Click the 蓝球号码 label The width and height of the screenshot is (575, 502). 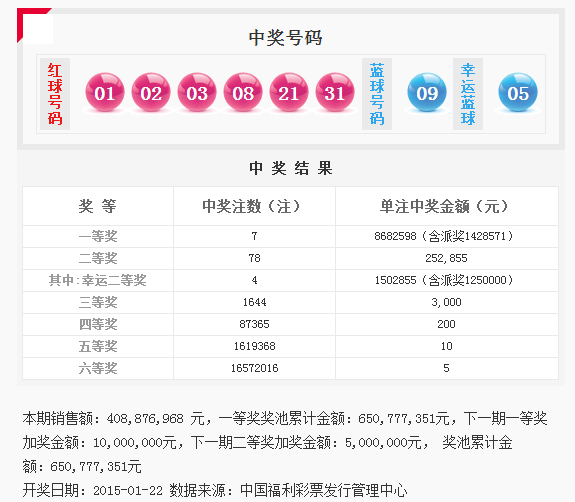[x=377, y=94]
